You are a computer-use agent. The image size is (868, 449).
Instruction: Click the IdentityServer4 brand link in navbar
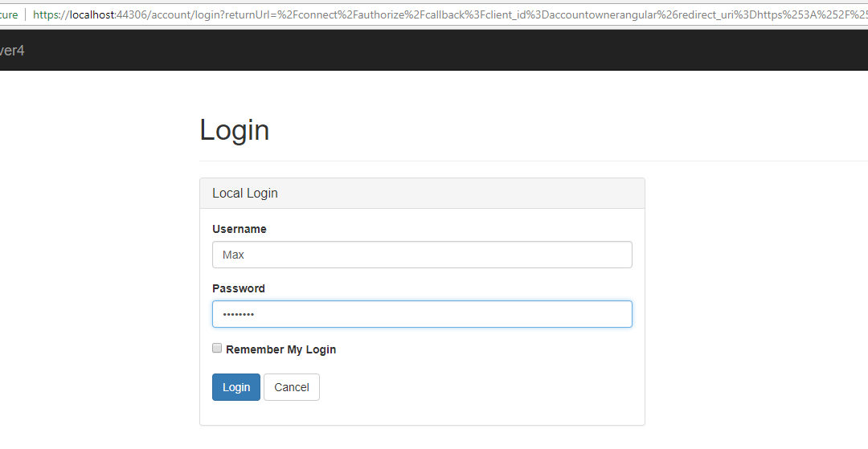point(11,51)
